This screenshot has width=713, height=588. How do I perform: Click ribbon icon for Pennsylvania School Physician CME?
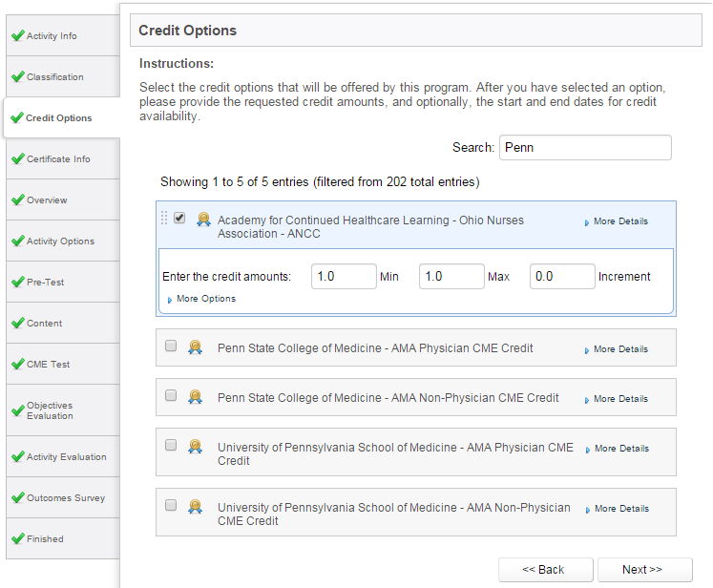(195, 447)
